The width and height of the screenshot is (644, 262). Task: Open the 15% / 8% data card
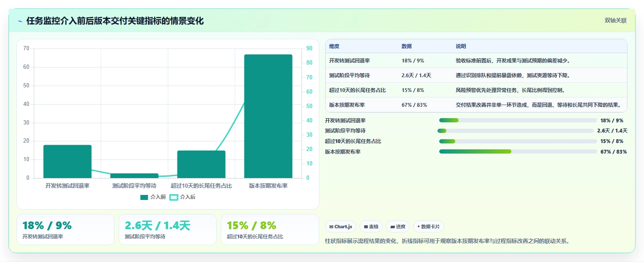pos(270,230)
